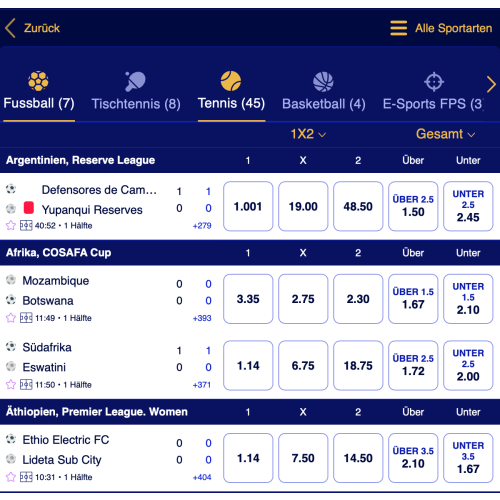The width and height of the screenshot is (500, 500).
Task: Select the Basketball sport icon
Action: [323, 82]
